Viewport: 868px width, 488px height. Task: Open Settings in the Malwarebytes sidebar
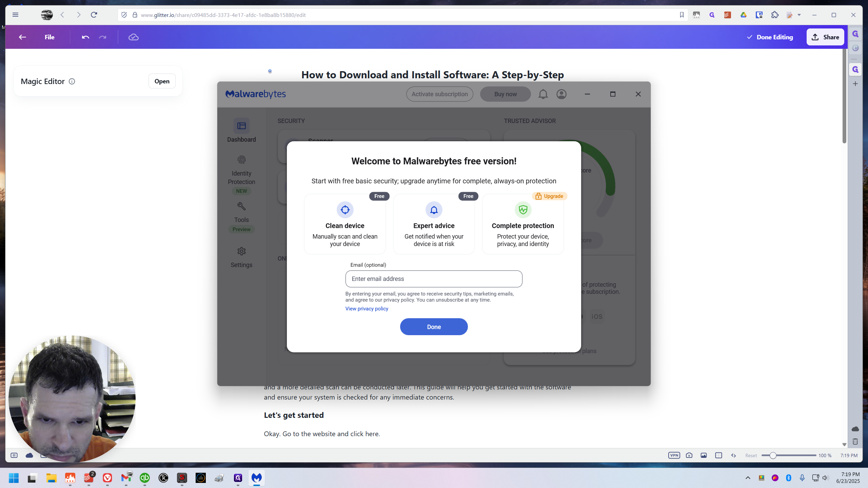click(241, 257)
